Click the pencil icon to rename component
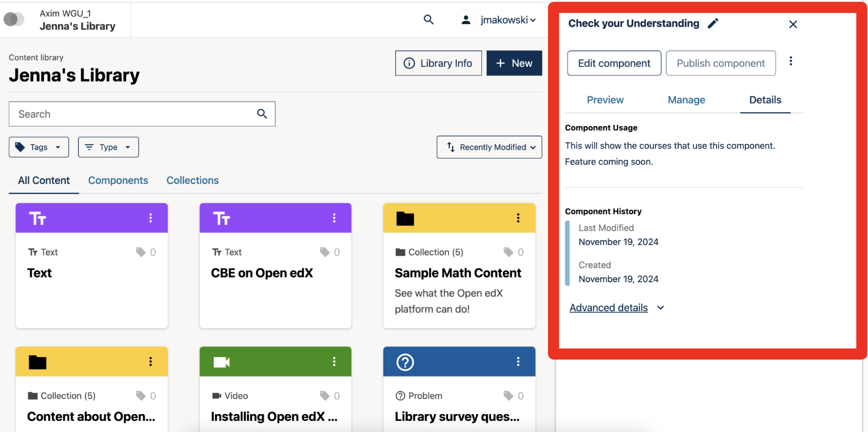 pyautogui.click(x=713, y=23)
